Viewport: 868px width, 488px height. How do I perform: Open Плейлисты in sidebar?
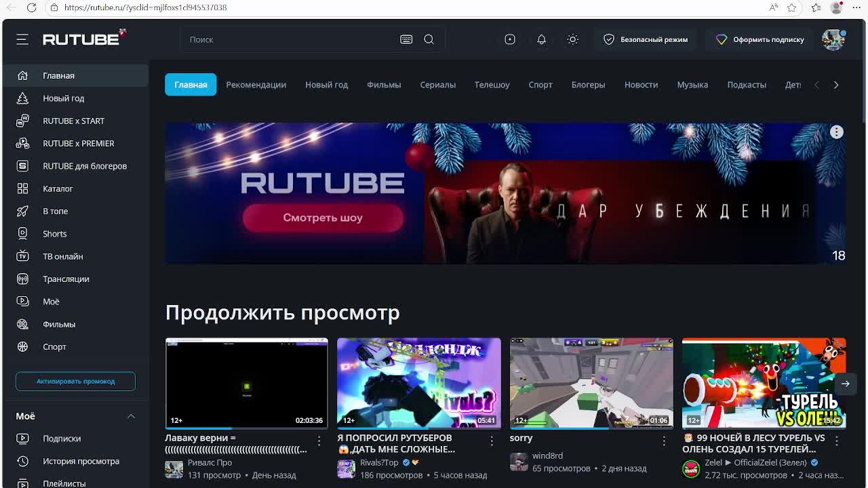[x=75, y=483]
